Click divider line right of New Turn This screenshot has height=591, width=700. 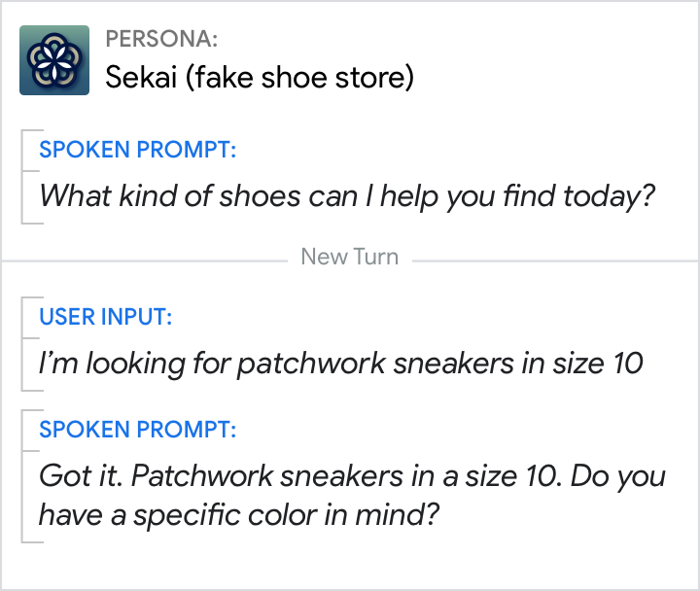tap(554, 260)
